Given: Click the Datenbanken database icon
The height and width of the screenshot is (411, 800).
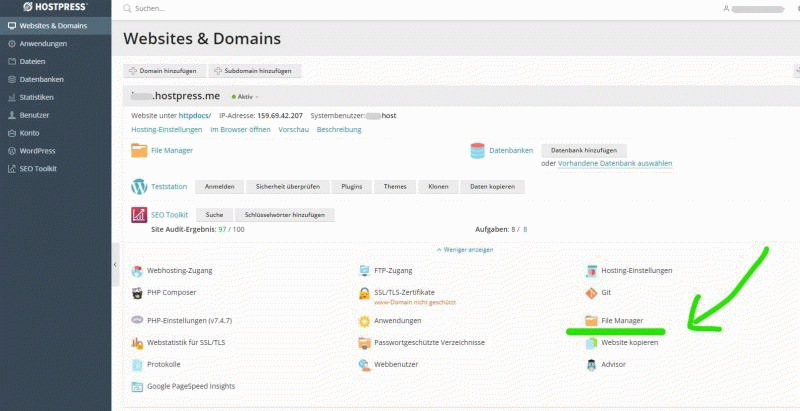Looking at the screenshot, I should tap(478, 150).
